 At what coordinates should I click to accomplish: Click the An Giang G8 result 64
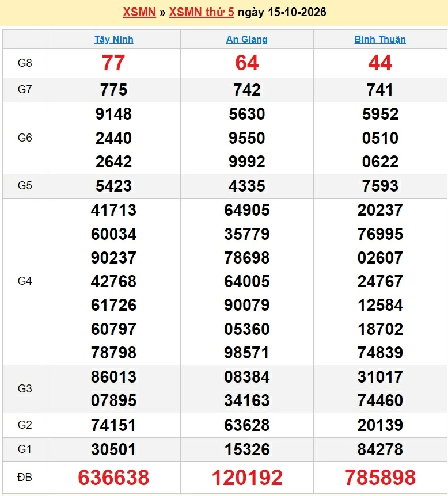246,63
